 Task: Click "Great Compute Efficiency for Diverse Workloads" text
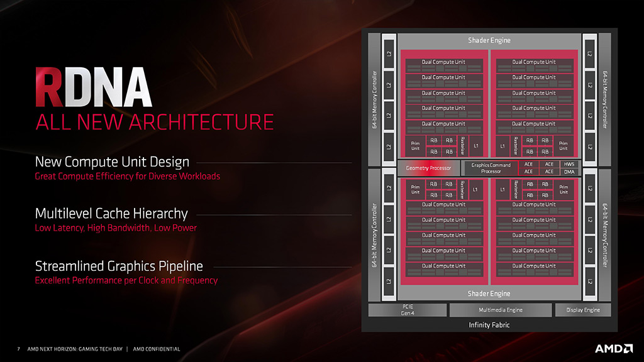click(127, 177)
